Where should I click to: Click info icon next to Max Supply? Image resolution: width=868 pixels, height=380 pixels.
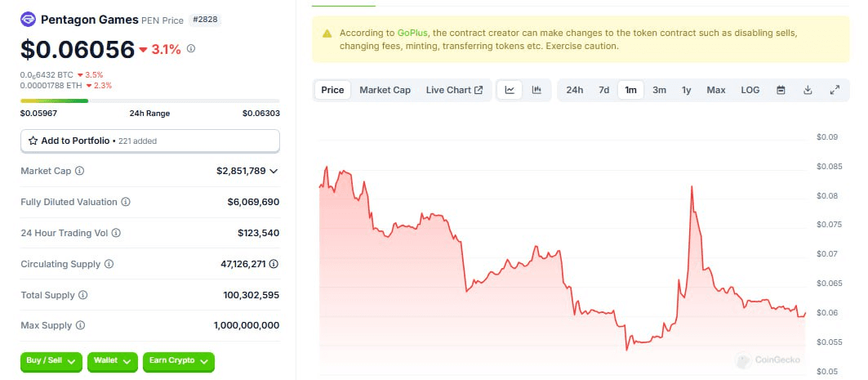click(80, 325)
